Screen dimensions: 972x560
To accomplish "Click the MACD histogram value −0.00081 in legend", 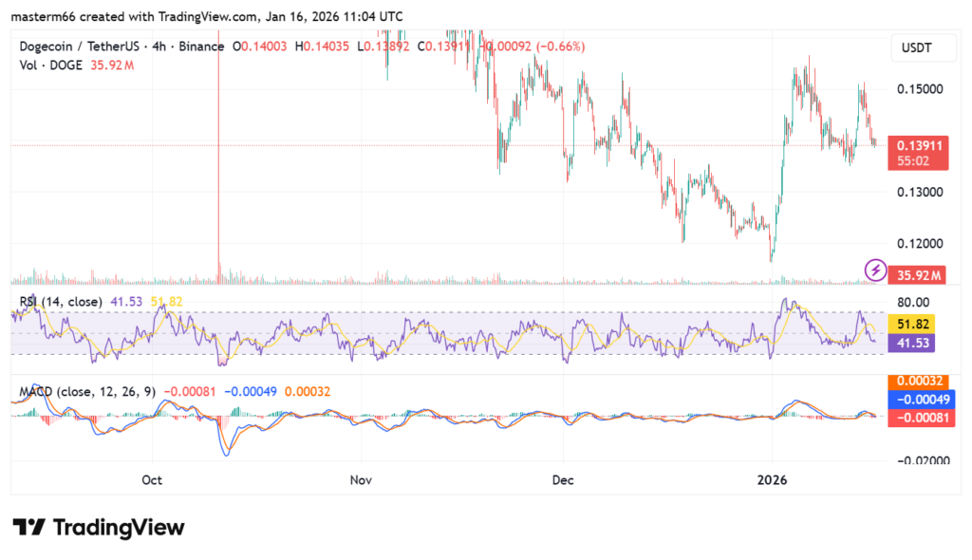I will pos(190,392).
